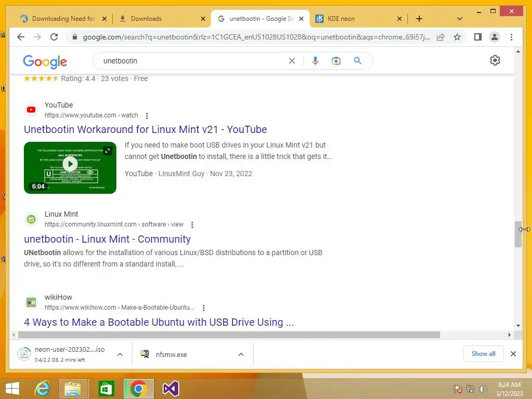Open unetbootin - Linux Mint - Community link
This screenshot has width=532, height=399.
coord(107,239)
